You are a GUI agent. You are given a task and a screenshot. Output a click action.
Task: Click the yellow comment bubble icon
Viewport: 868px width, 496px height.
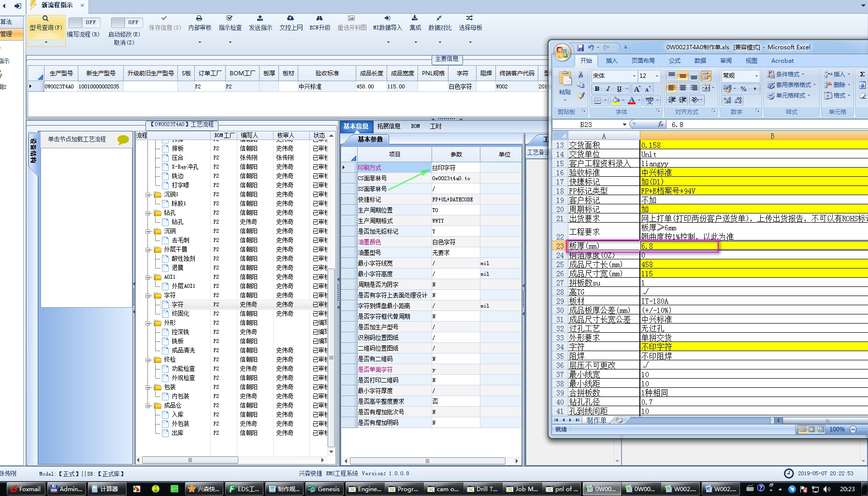point(123,140)
